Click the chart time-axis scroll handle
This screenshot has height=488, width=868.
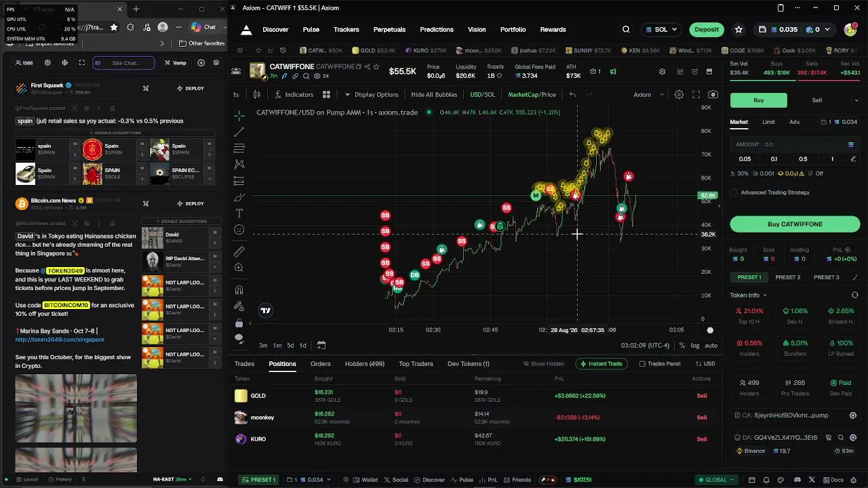click(x=710, y=330)
